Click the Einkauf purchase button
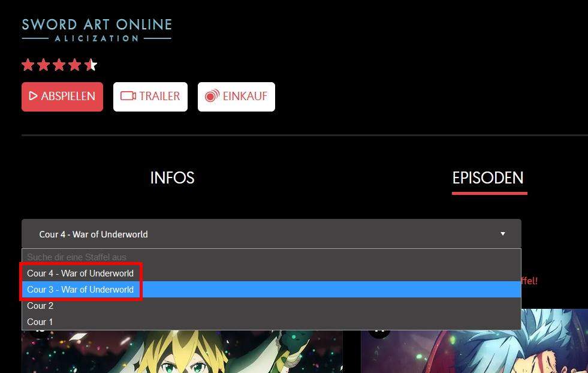Viewport: 588px width, 373px height. pos(236,97)
